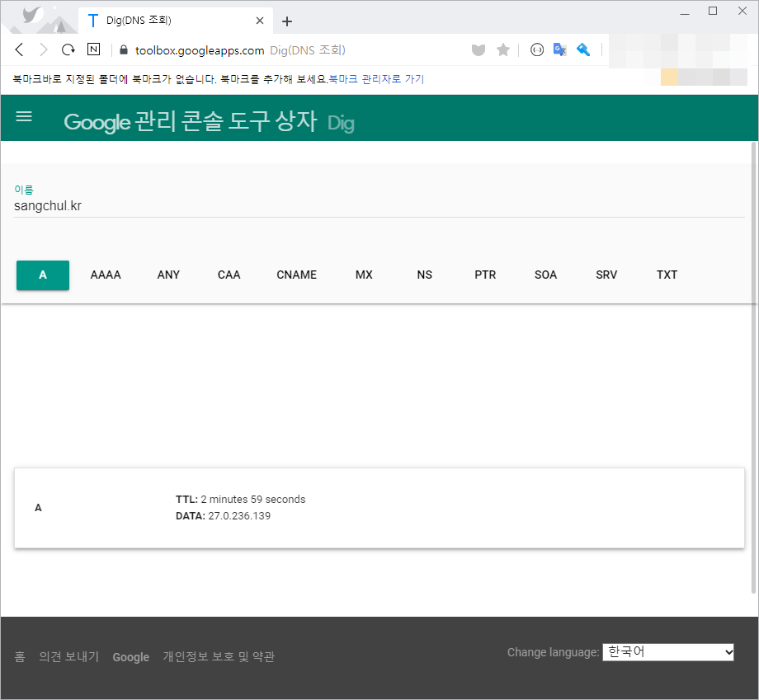Open the Change language dropdown
The height and width of the screenshot is (700, 759).
pyautogui.click(x=668, y=652)
